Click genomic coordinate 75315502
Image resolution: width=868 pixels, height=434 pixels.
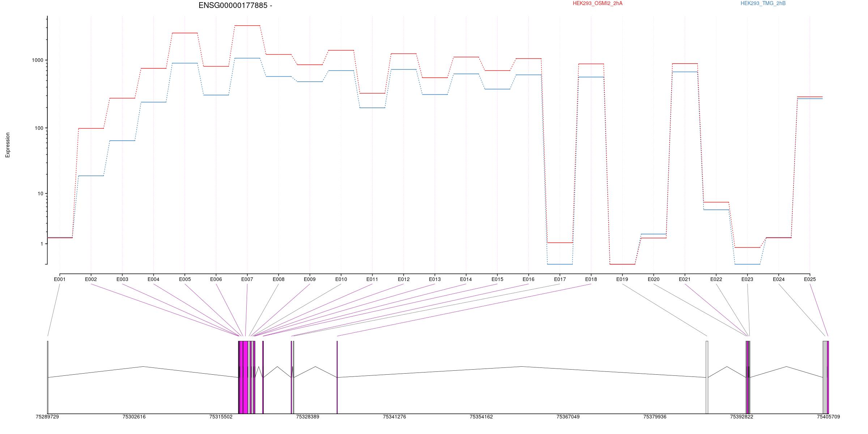[x=221, y=417]
